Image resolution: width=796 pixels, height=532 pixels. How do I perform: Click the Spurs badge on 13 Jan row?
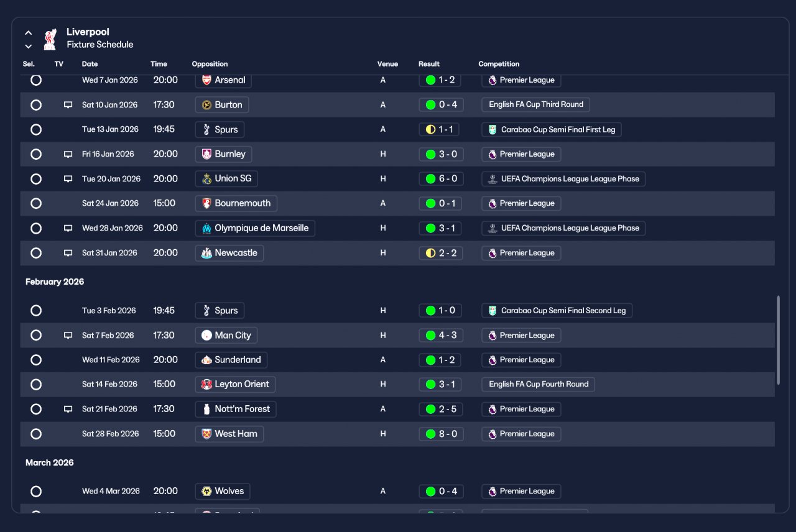(x=207, y=129)
